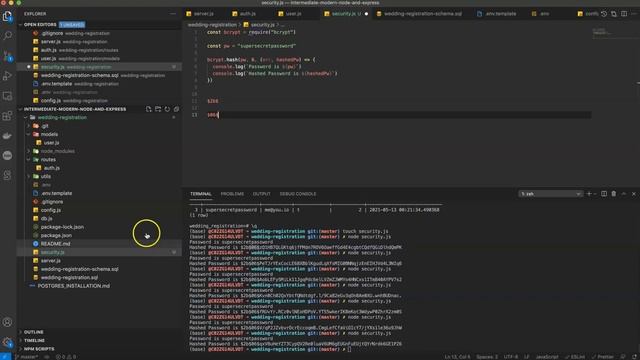Screen dimensions: 640x360
Task: Select the Terminal panel tab
Action: pos(201,194)
